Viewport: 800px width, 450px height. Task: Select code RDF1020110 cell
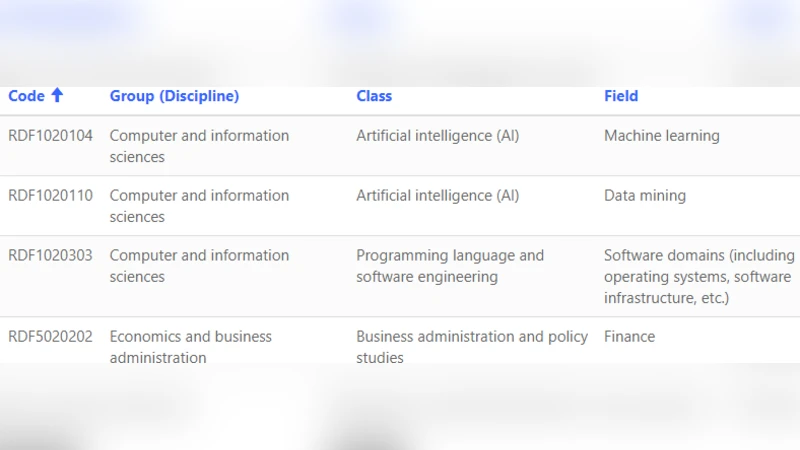pos(50,196)
